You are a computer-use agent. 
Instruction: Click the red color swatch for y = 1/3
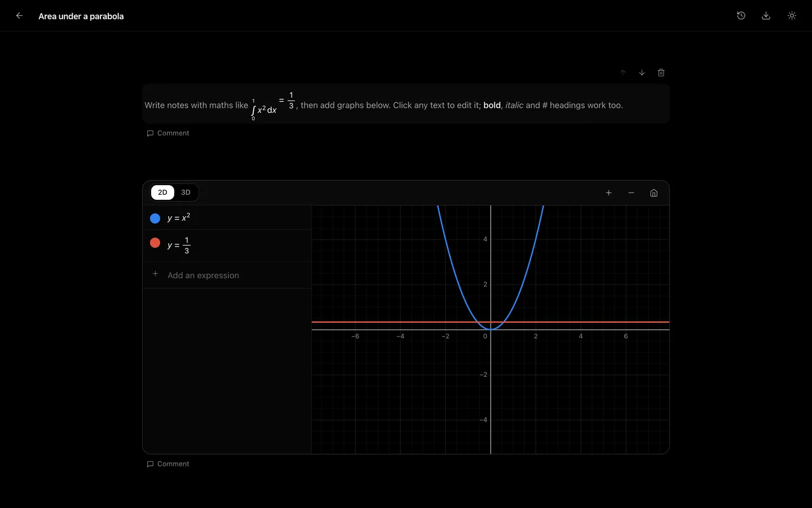(x=155, y=243)
